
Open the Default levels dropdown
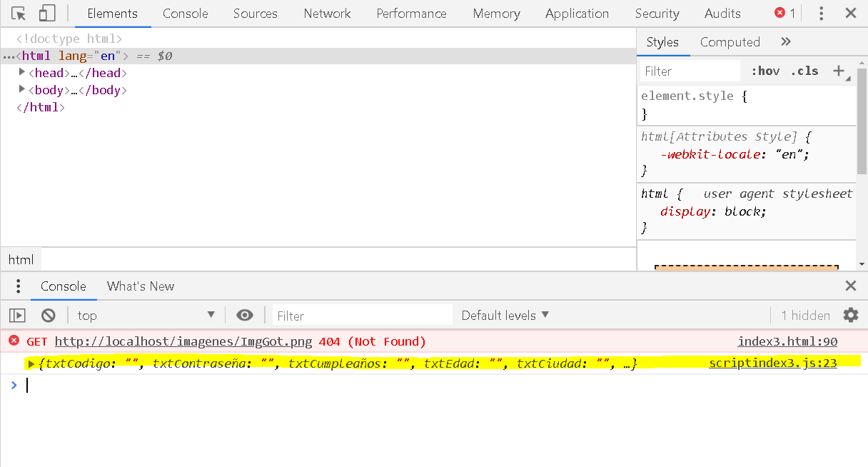pyautogui.click(x=505, y=316)
